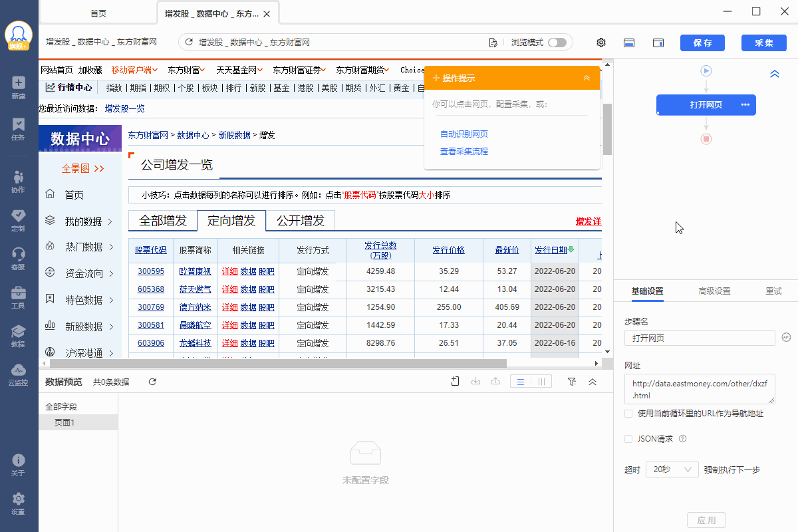
Task: Click the stop (end) node in the workflow
Action: coord(706,139)
